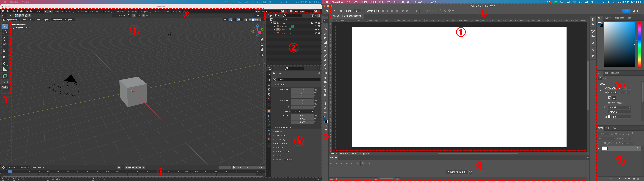Select Photoshop Gradient tool

coord(325,73)
